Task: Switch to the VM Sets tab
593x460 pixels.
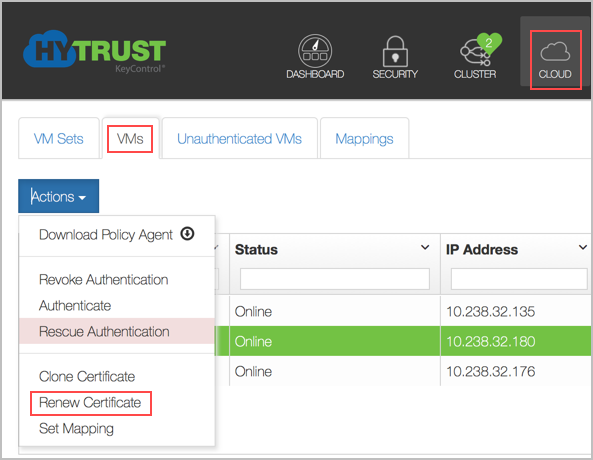Action: pyautogui.click(x=59, y=138)
